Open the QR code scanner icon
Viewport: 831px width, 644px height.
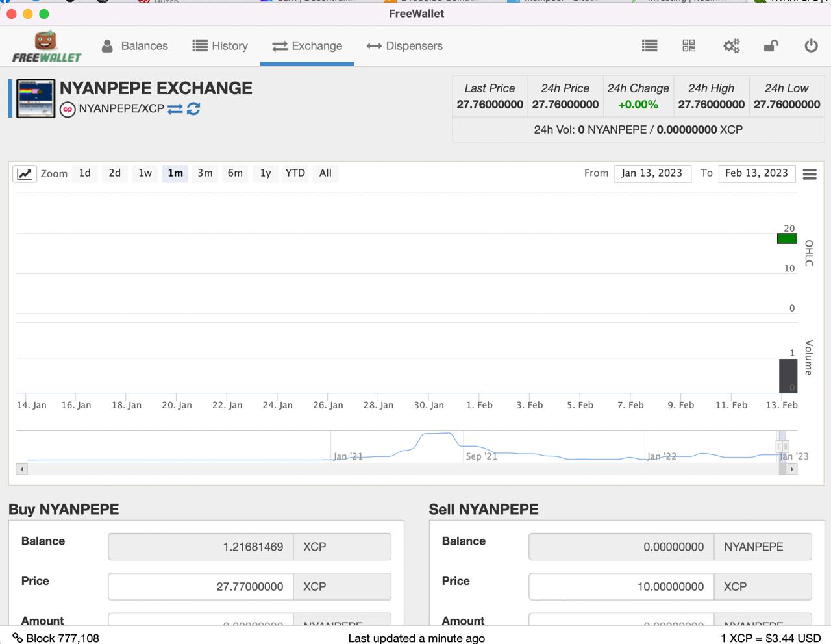(x=689, y=45)
